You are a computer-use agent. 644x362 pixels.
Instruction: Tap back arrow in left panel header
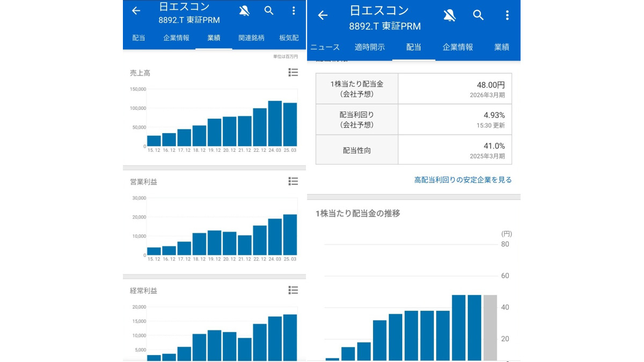click(x=136, y=11)
